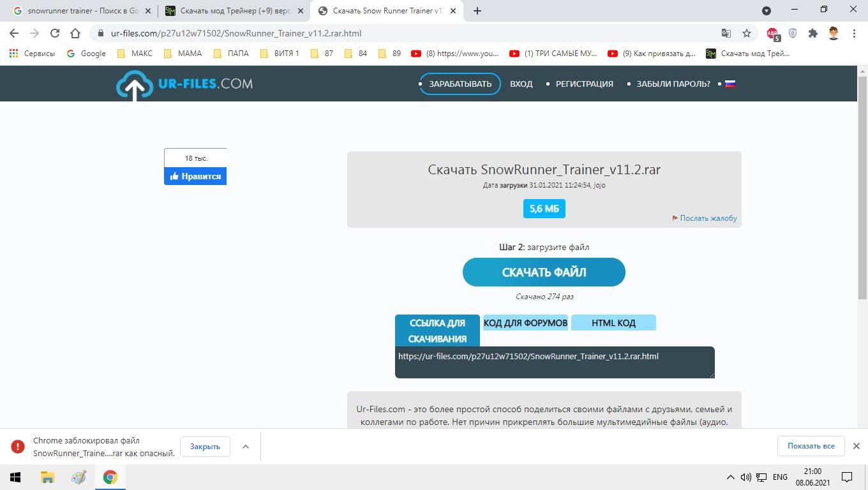Open the Chrome profile avatar

click(834, 33)
